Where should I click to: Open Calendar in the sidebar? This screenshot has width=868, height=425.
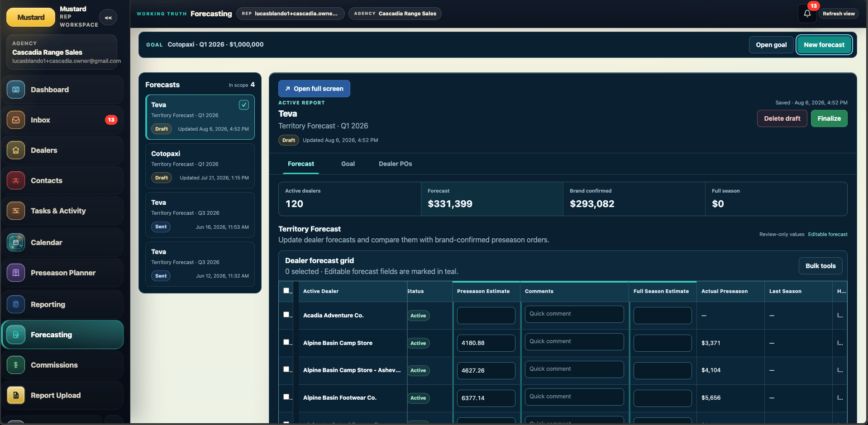pos(62,242)
